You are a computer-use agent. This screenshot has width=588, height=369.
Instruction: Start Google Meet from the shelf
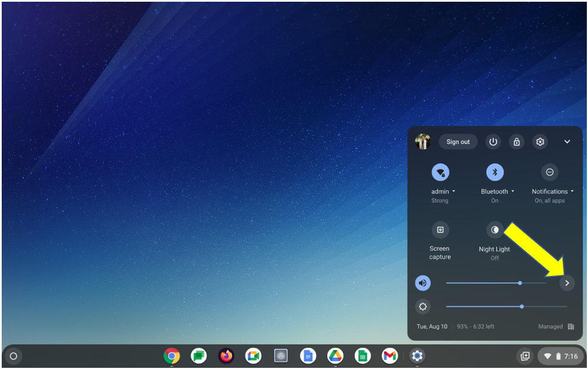(x=253, y=356)
